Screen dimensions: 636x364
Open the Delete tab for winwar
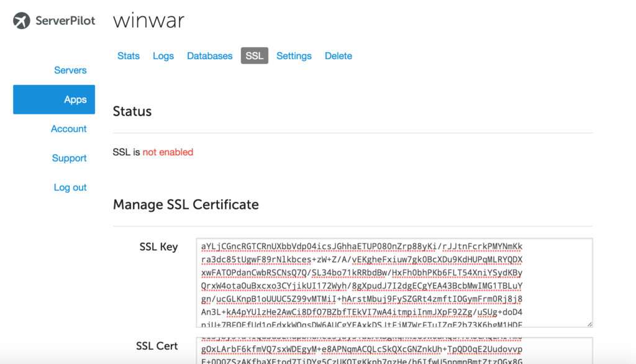[338, 56]
